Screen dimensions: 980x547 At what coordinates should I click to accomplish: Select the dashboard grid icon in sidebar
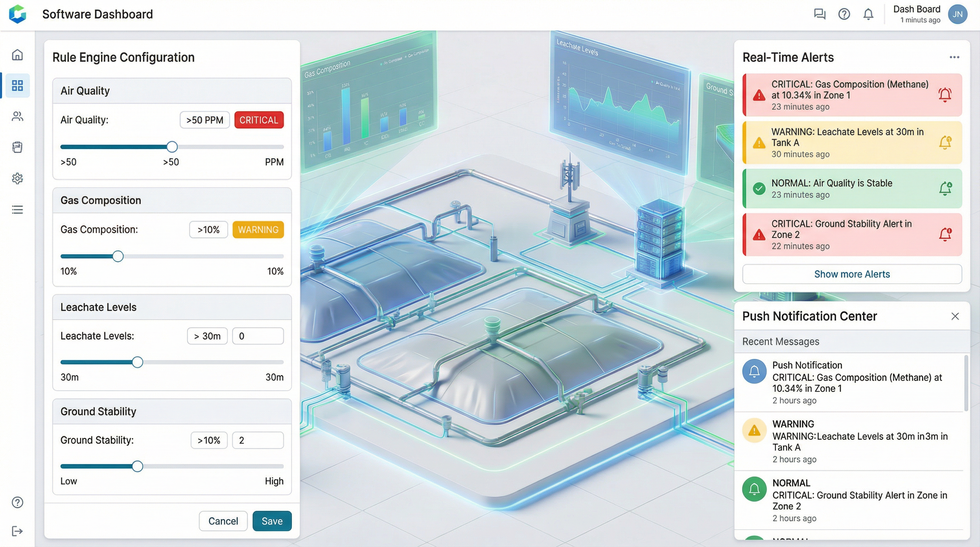pos(17,85)
